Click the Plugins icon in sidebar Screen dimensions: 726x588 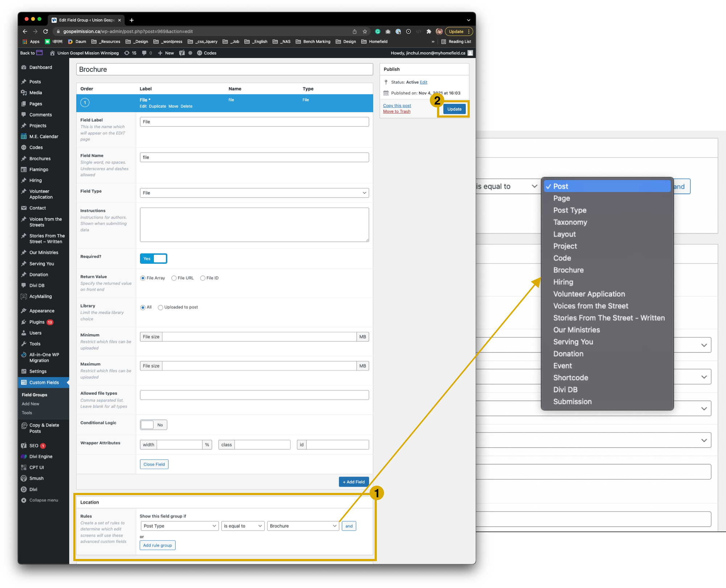tap(24, 322)
